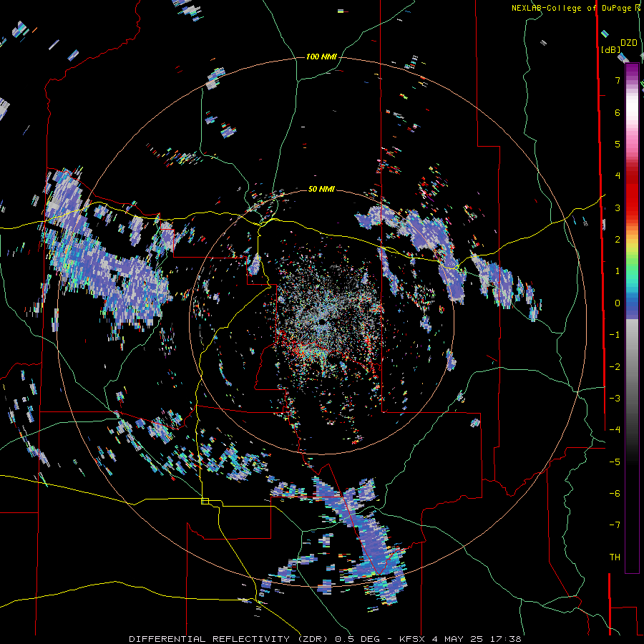Viewport: 644px width, 644px height.
Task: Click the white band of the ZDR color bar
Action: pos(632,107)
